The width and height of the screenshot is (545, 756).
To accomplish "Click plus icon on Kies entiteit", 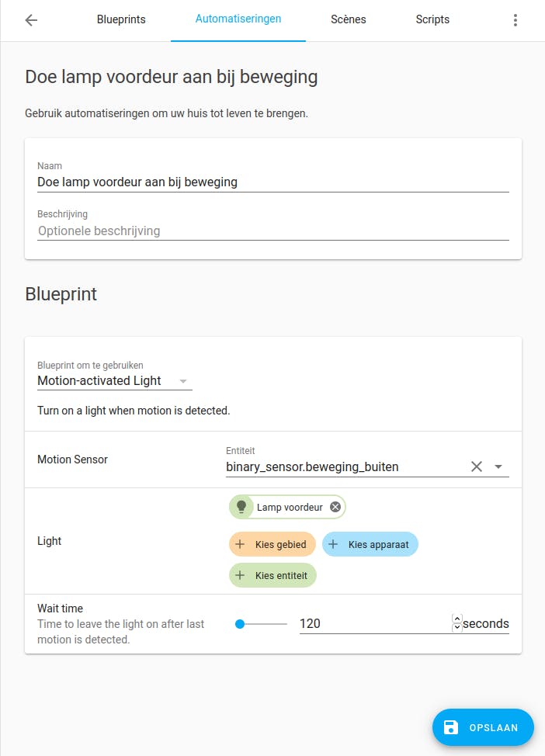I will pyautogui.click(x=240, y=575).
